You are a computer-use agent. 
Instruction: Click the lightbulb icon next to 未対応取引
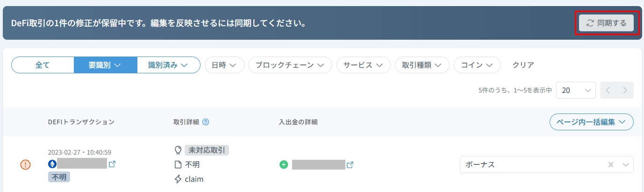178,150
